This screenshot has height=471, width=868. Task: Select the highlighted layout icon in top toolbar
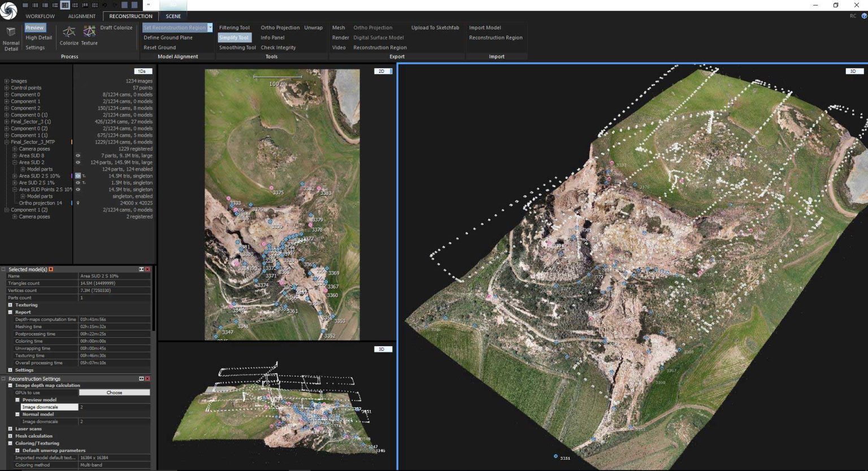(65, 5)
